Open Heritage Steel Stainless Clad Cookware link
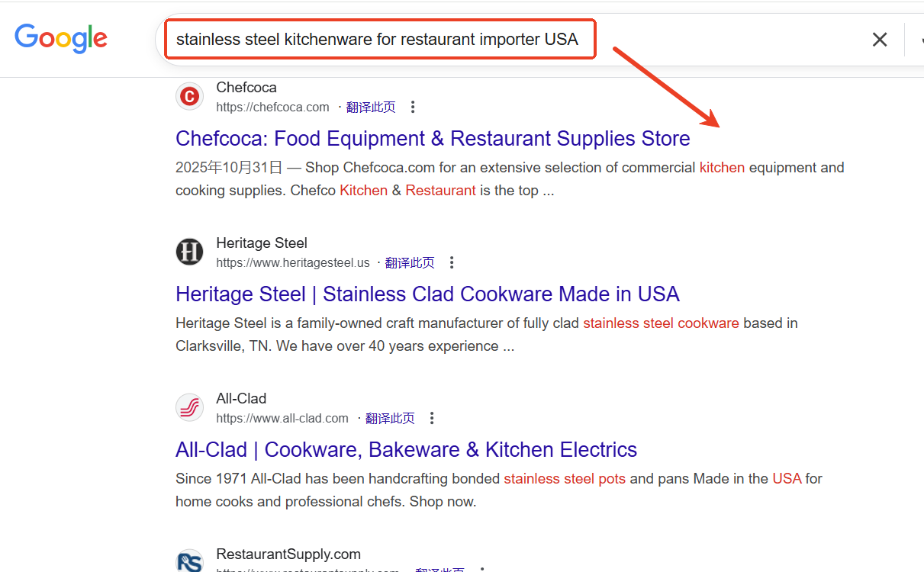This screenshot has height=572, width=924. pos(427,294)
